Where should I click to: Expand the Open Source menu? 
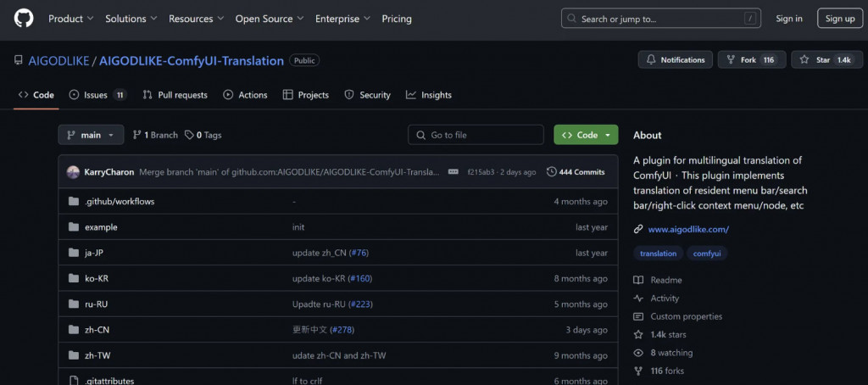(x=270, y=19)
